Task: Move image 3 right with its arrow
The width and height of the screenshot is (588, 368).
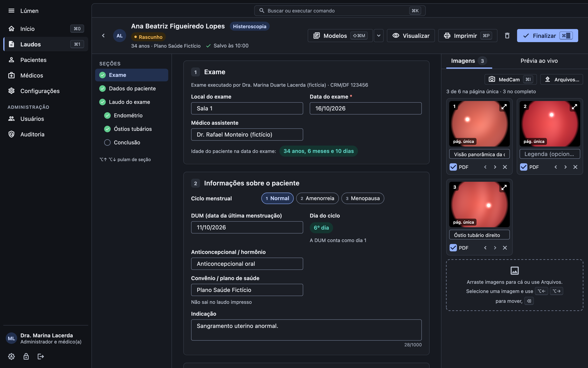Action: pos(495,248)
